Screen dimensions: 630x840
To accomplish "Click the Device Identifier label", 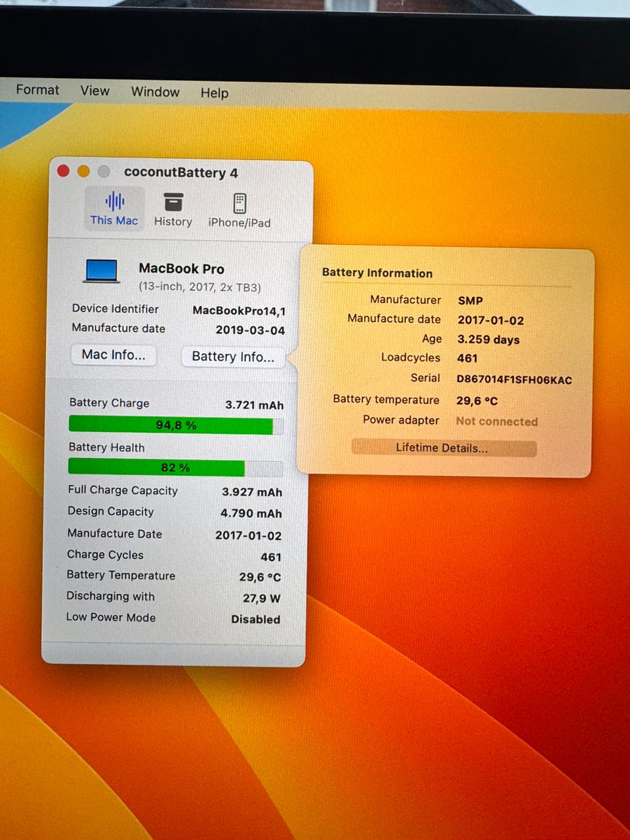I will (x=115, y=308).
